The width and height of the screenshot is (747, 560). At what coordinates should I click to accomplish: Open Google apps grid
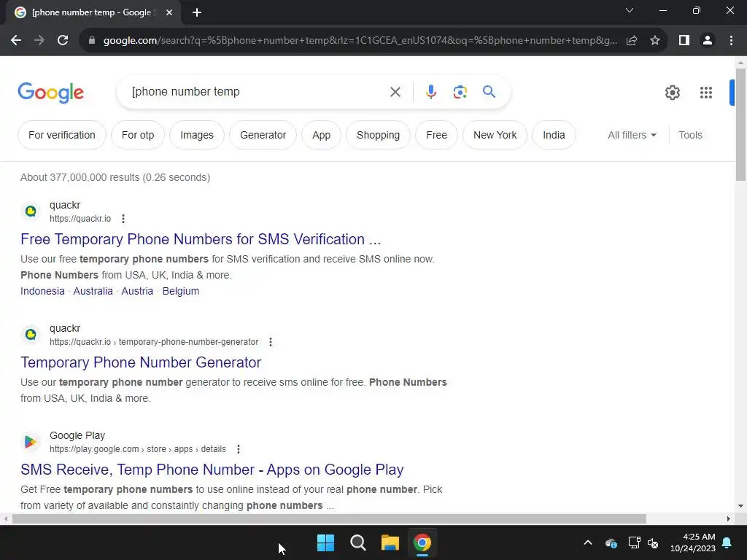706,93
